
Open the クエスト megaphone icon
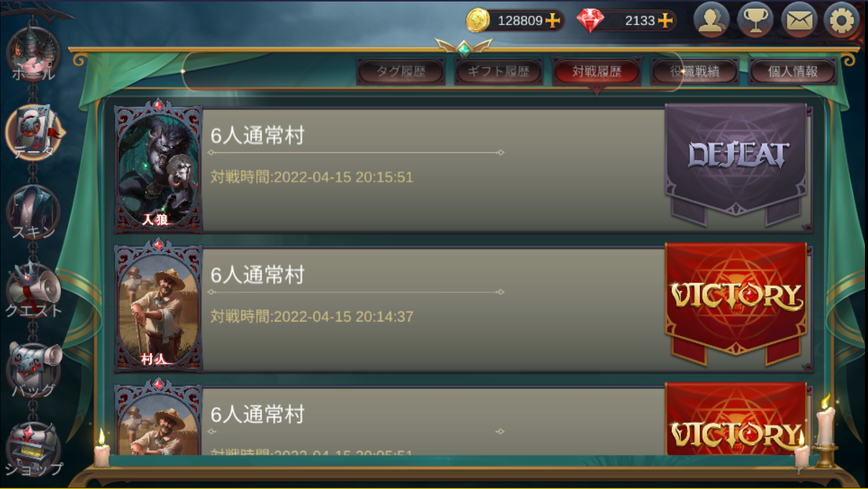coord(33,291)
